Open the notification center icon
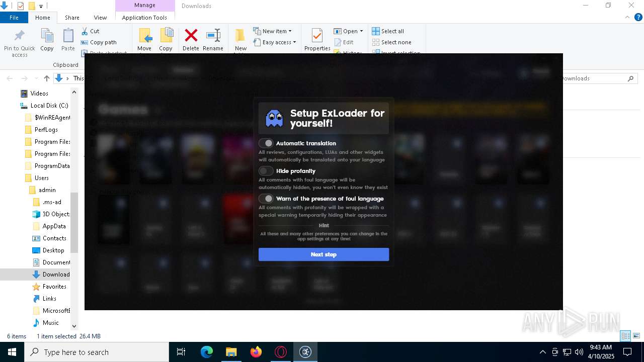644x362 pixels. pyautogui.click(x=627, y=352)
